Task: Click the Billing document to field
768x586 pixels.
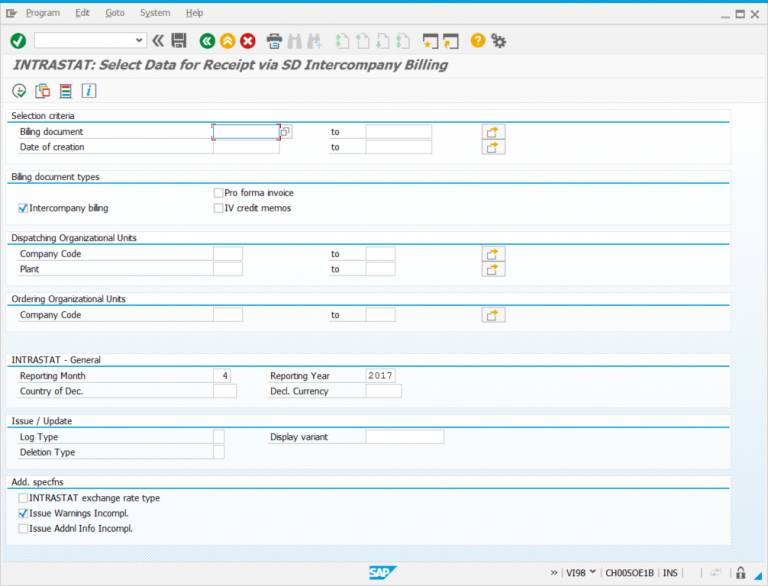Action: (x=399, y=131)
